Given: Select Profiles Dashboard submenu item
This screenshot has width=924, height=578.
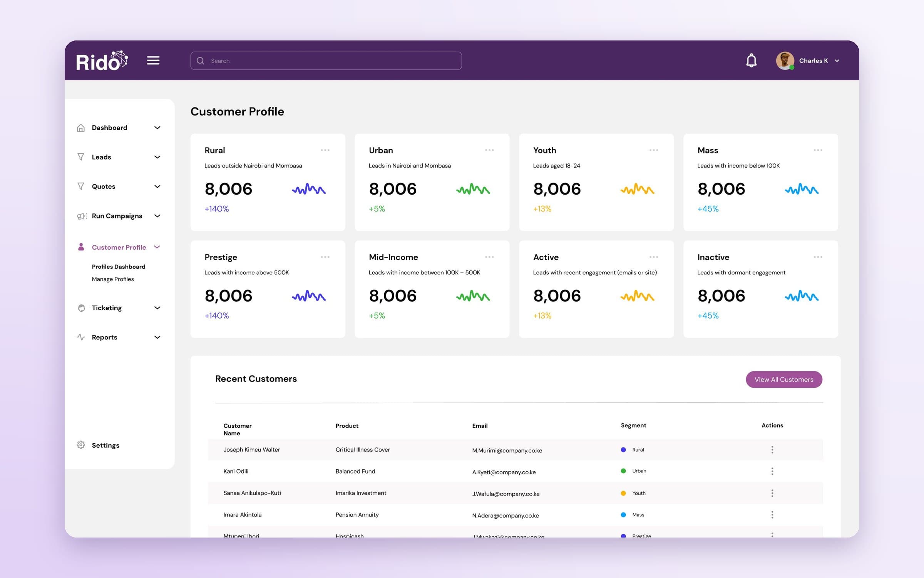Looking at the screenshot, I should pyautogui.click(x=119, y=267).
